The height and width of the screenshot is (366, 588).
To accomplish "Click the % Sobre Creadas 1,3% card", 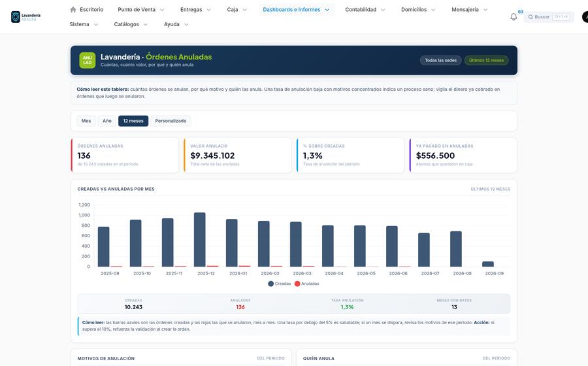I will pos(351,156).
